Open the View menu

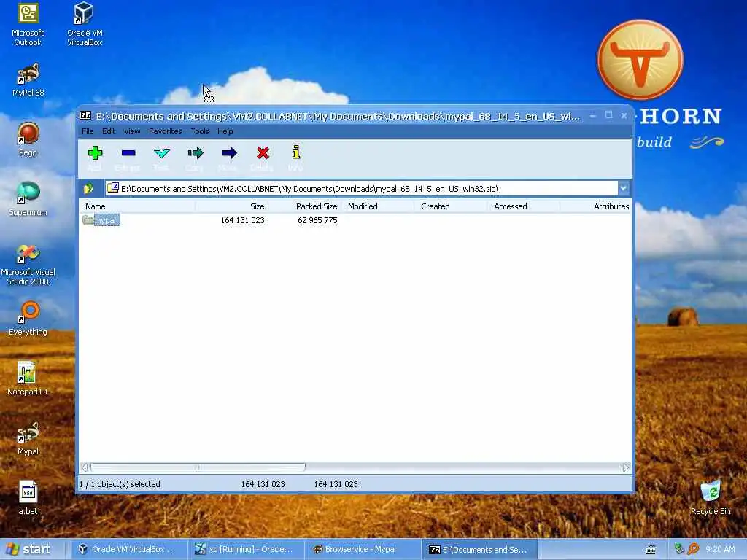(132, 131)
